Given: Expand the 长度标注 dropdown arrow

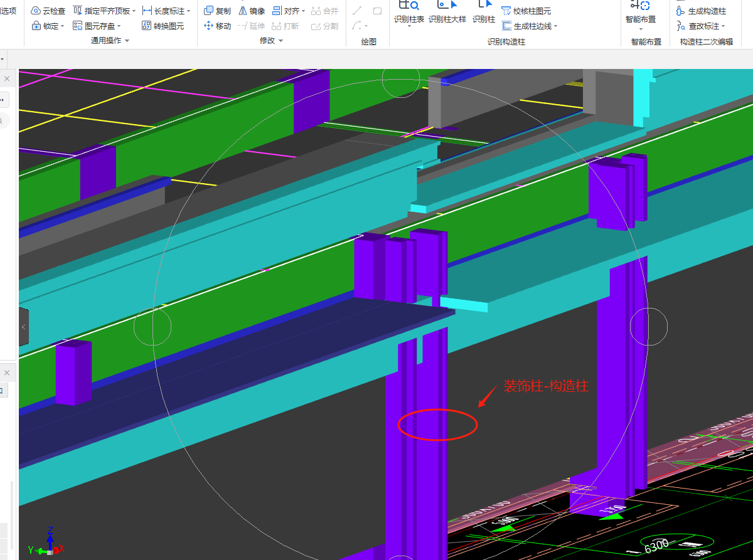Looking at the screenshot, I should point(188,11).
